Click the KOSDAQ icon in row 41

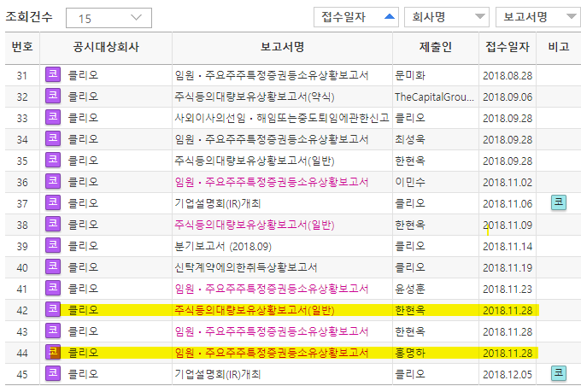coord(53,289)
